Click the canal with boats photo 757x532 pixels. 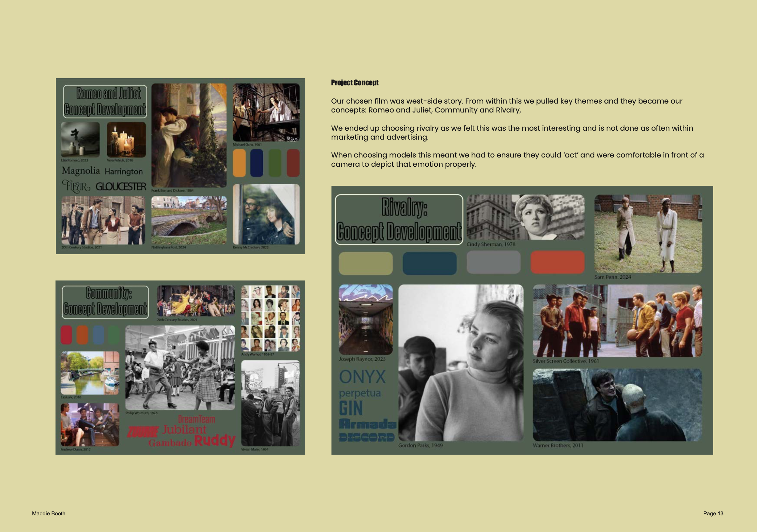90,373
